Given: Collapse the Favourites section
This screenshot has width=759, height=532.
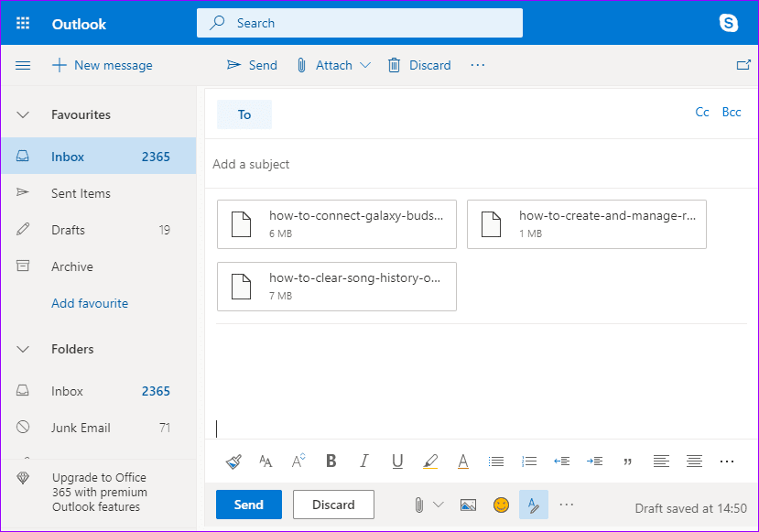Looking at the screenshot, I should click(23, 114).
